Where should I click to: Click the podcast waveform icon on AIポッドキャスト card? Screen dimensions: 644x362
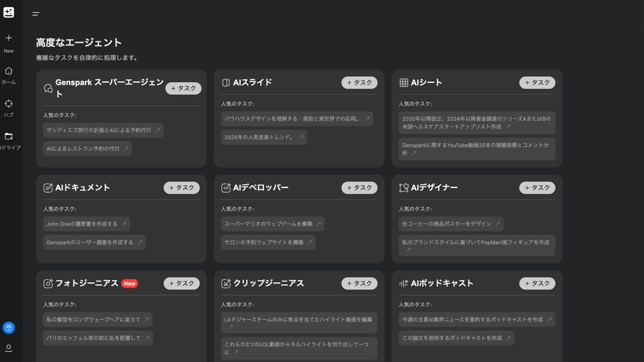tap(403, 283)
